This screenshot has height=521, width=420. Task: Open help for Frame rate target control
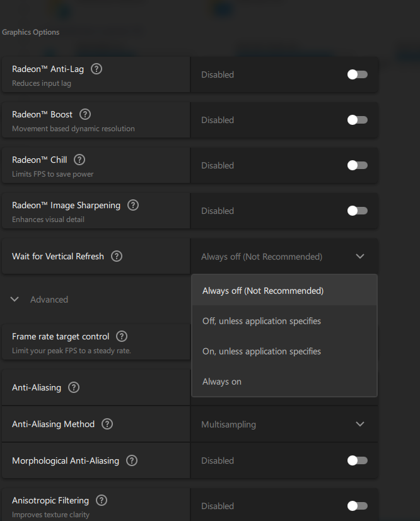tap(122, 336)
